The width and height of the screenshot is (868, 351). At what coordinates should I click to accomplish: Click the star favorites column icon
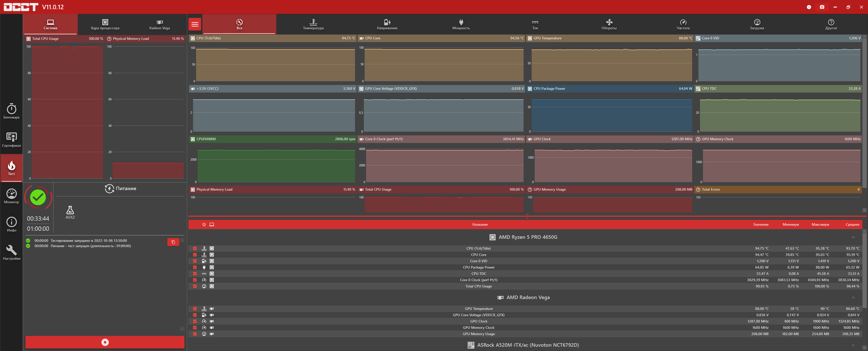click(204, 224)
